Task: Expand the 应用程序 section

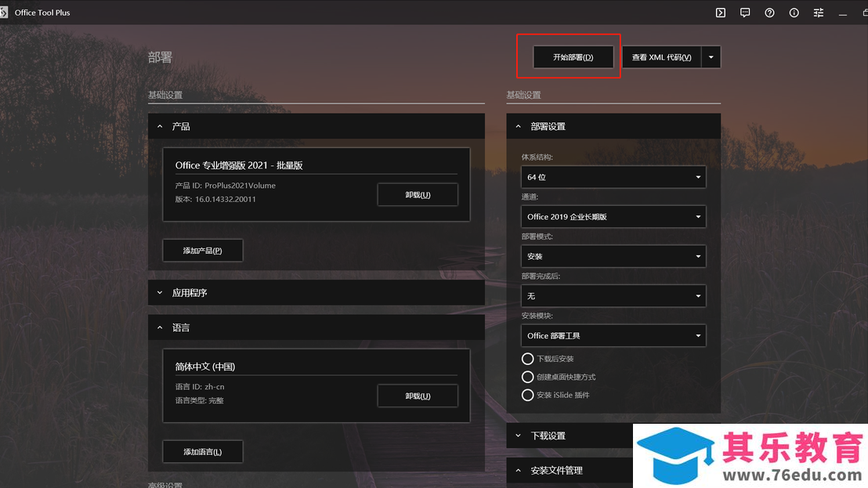Action: point(316,293)
